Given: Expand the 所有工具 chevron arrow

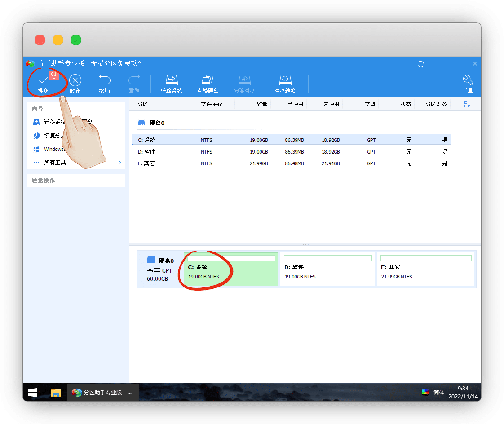Looking at the screenshot, I should pyautogui.click(x=119, y=162).
